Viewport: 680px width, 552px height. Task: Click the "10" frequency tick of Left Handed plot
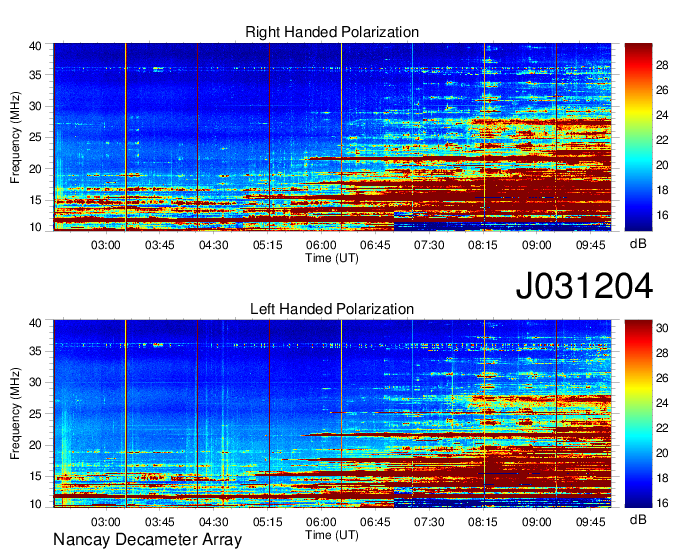pos(36,504)
